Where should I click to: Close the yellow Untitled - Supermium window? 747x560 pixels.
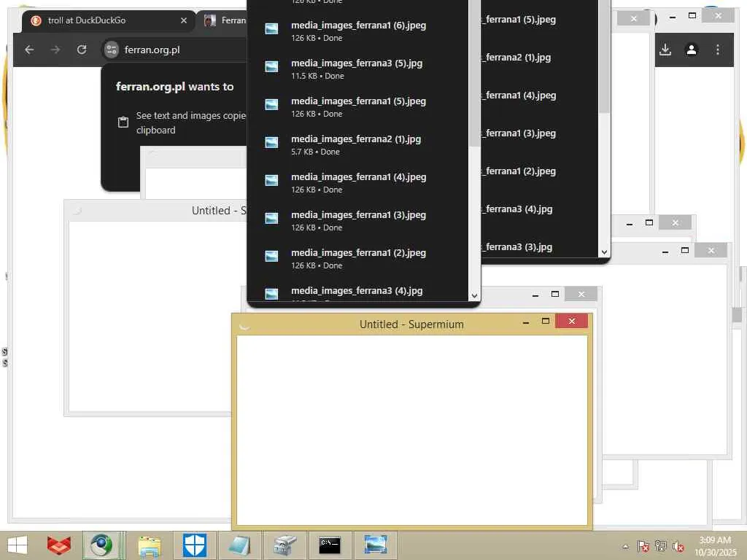tap(572, 322)
